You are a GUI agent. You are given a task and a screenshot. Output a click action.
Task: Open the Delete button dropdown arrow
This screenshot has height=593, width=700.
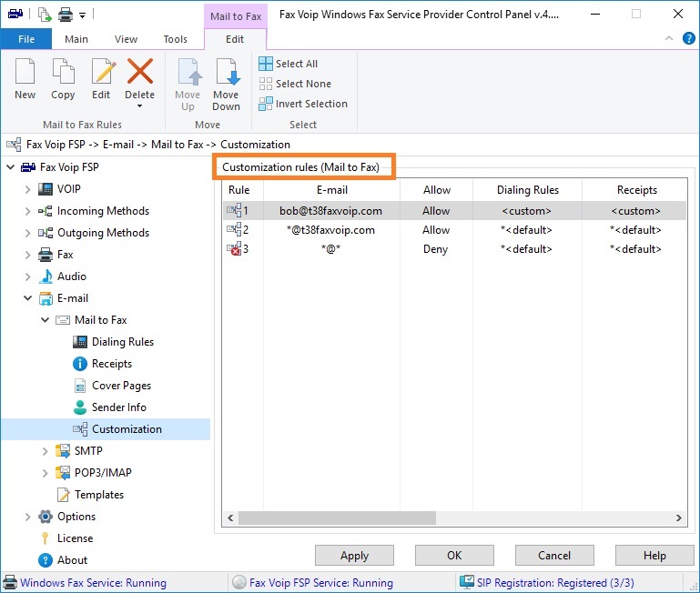tap(140, 106)
